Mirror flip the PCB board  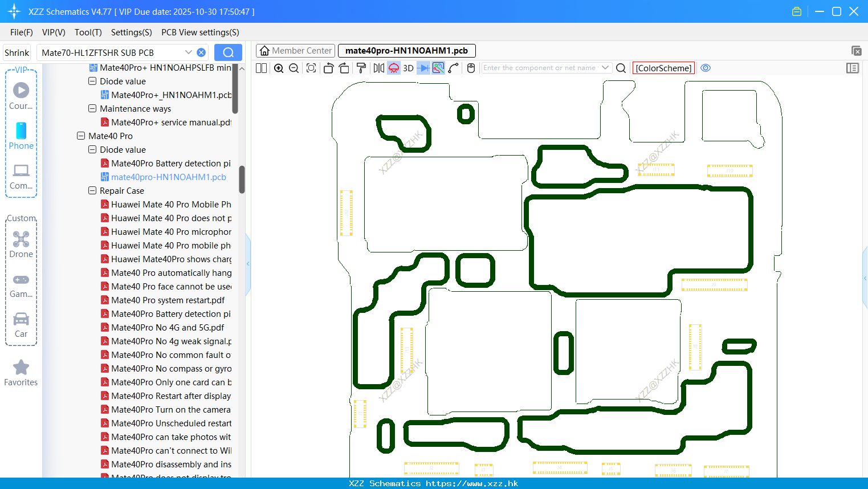click(379, 68)
